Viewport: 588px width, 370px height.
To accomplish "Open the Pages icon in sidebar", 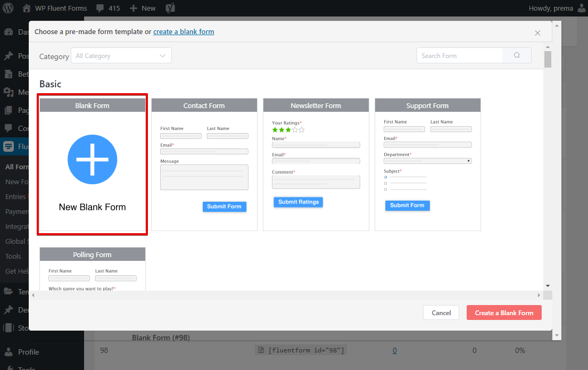I will [9, 110].
